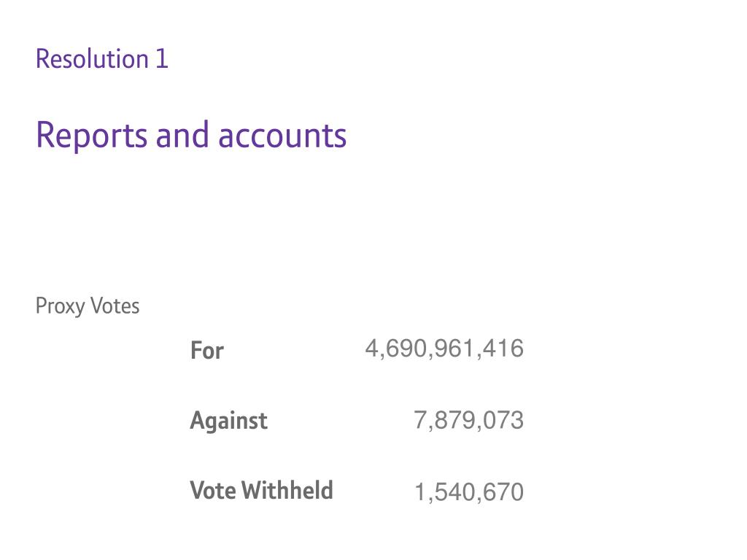
Task: Select the word Resolution in the heading
Action: coord(93,59)
